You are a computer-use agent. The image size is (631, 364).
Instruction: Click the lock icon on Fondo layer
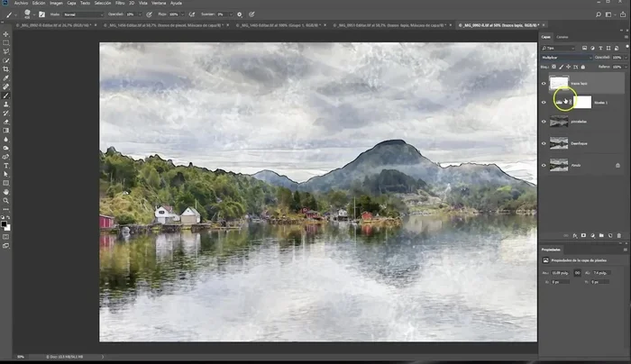tap(617, 165)
